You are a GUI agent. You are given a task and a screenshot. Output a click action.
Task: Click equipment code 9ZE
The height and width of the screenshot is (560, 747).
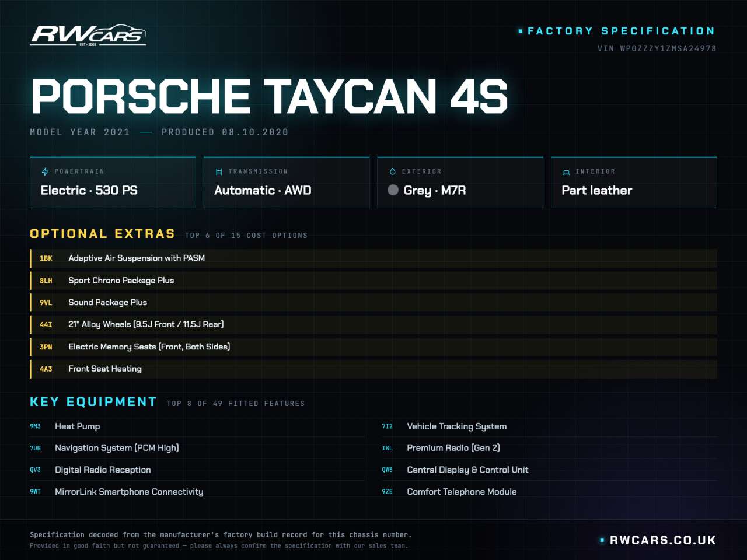(388, 492)
